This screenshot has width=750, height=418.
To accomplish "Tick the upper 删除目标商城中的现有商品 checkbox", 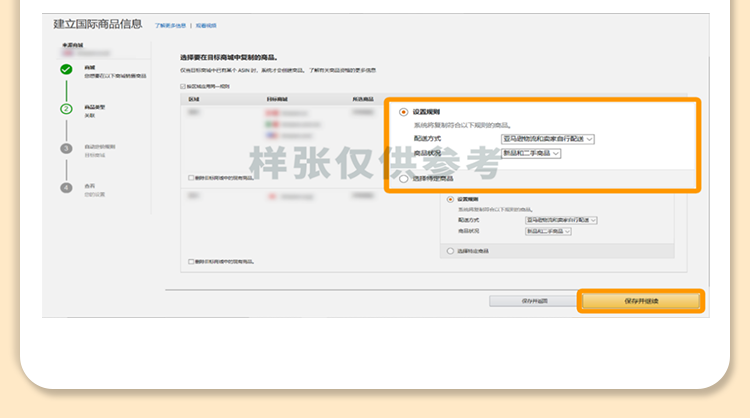I will click(x=191, y=177).
